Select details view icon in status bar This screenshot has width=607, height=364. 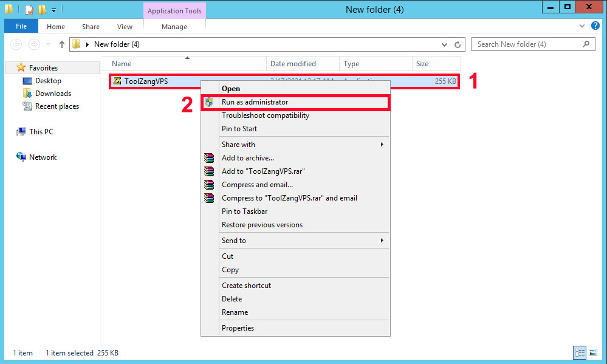click(580, 352)
